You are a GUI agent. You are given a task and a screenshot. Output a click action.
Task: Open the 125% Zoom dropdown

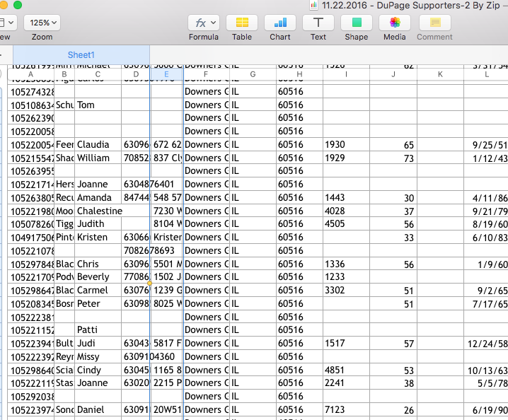[x=42, y=23]
